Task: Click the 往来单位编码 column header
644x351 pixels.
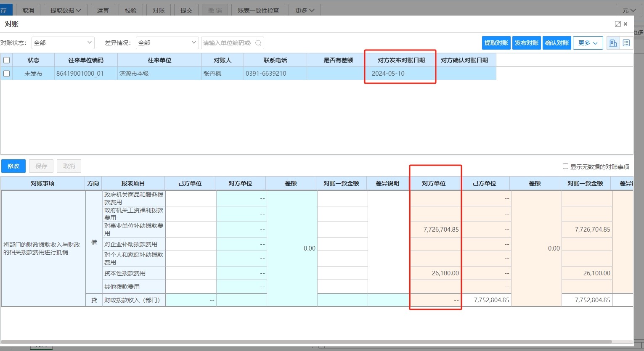Action: click(86, 60)
